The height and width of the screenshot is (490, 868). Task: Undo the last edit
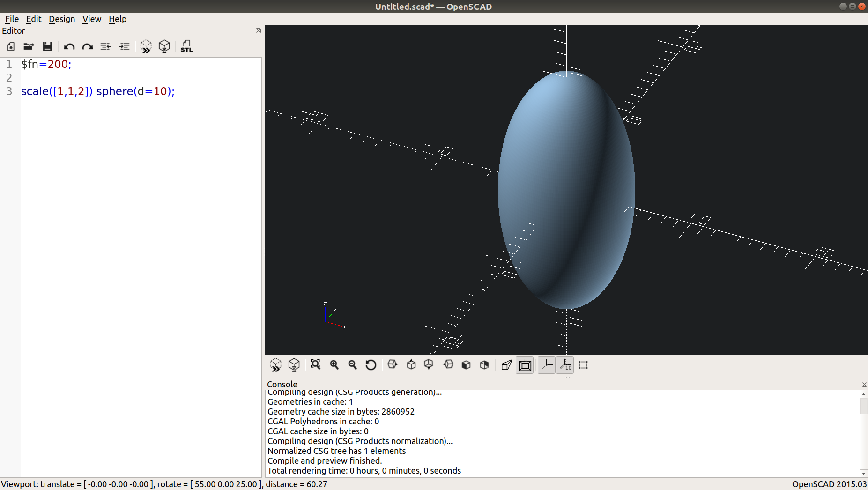[69, 46]
